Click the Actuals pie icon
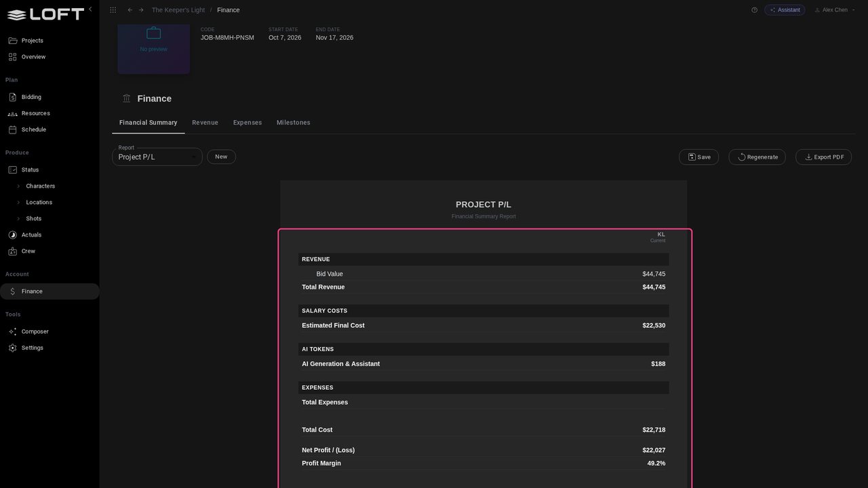Viewport: 868px width, 488px height. pos(13,235)
